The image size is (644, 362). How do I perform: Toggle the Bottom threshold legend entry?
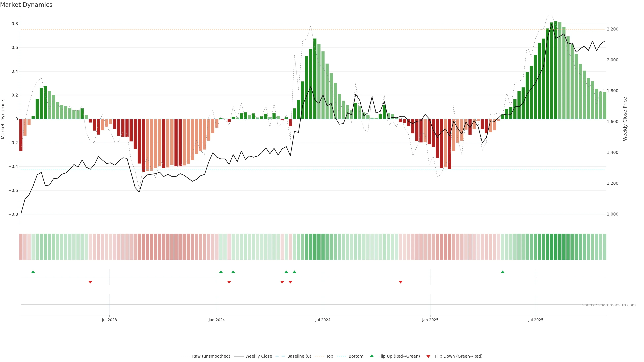coord(356,356)
